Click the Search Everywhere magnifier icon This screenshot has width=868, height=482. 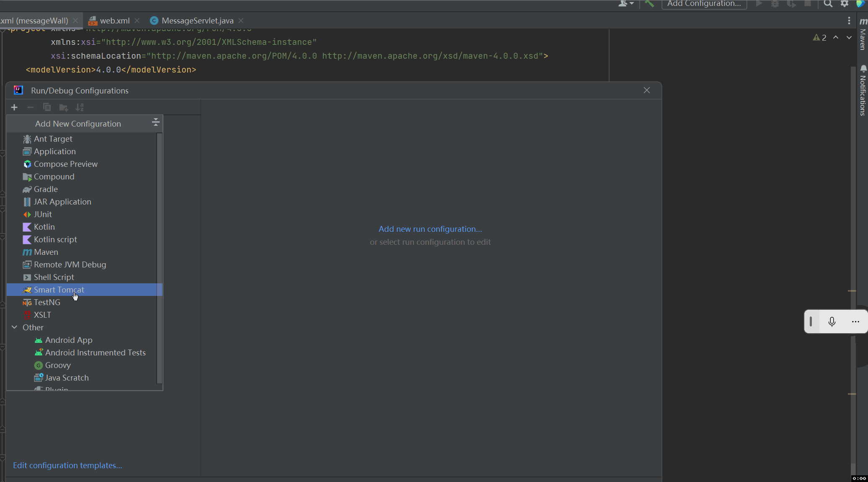[x=828, y=4]
